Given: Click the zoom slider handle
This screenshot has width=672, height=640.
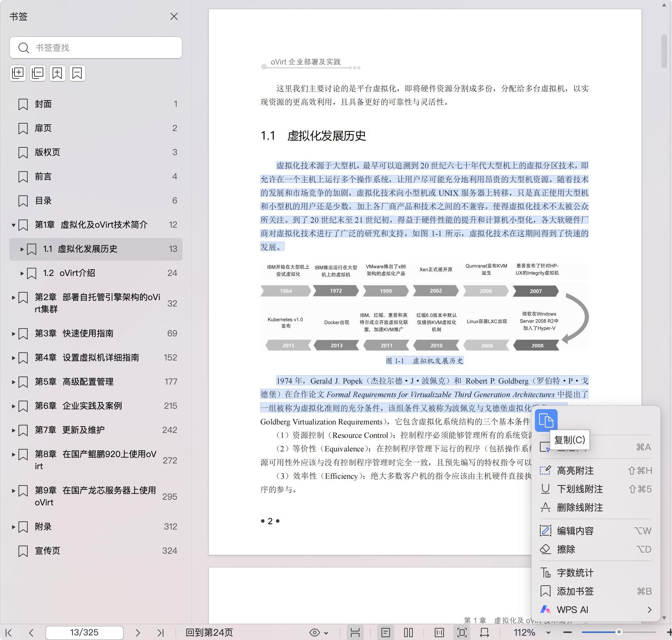Looking at the screenshot, I should pyautogui.click(x=619, y=632).
